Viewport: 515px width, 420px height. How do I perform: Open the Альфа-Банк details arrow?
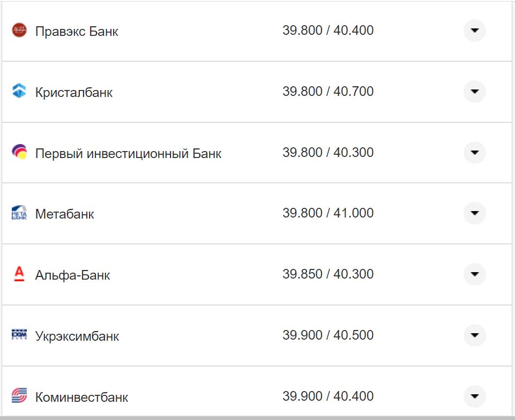click(x=474, y=274)
